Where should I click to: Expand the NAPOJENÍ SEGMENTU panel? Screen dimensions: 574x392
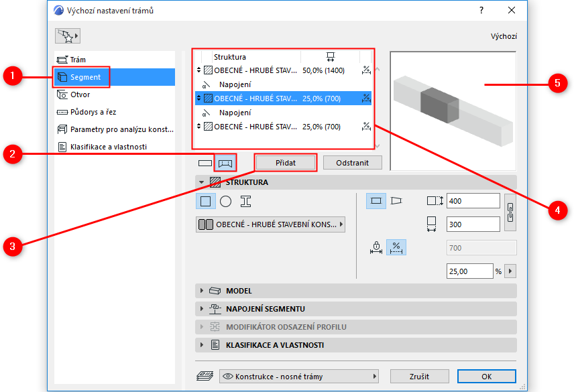[x=202, y=309]
